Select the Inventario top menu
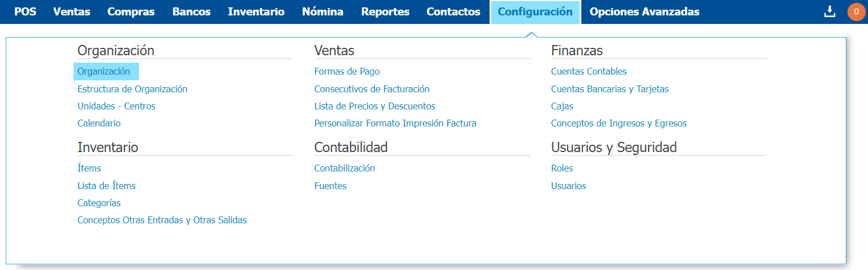Image resolution: width=868 pixels, height=270 pixels. (x=256, y=11)
